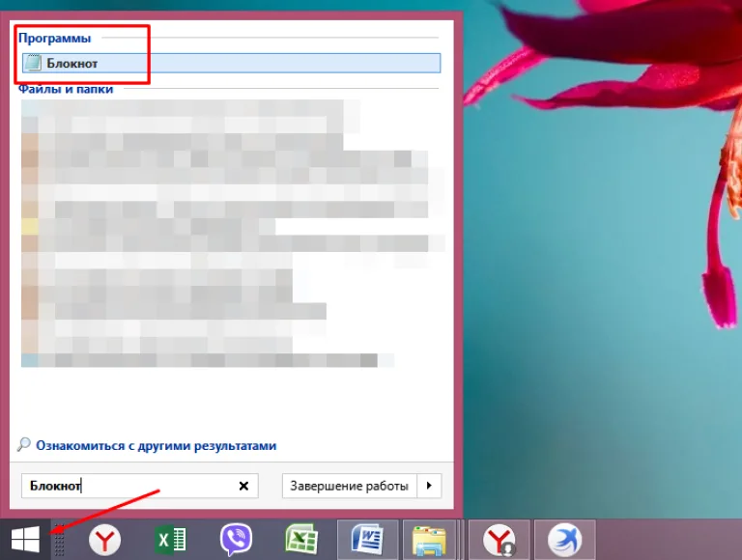This screenshot has width=742, height=560.
Task: Click the magnifier icon beside other results
Action: tap(23, 444)
